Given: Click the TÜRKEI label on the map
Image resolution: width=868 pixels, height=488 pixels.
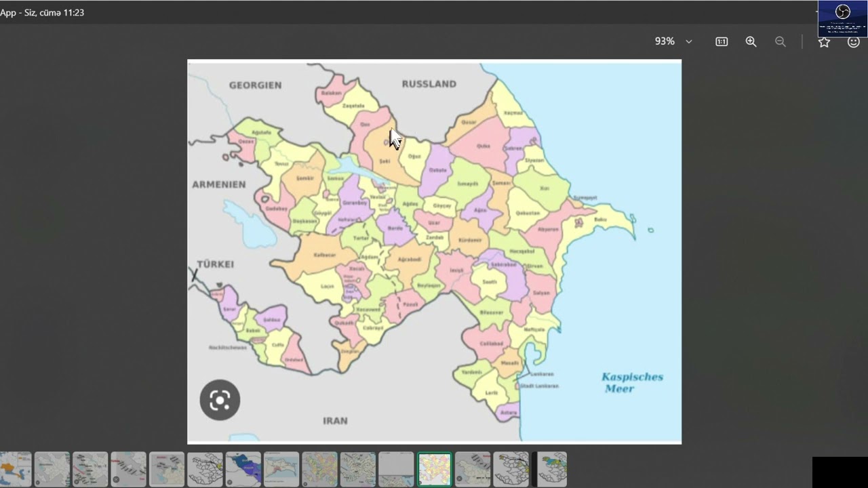Looking at the screenshot, I should (216, 264).
